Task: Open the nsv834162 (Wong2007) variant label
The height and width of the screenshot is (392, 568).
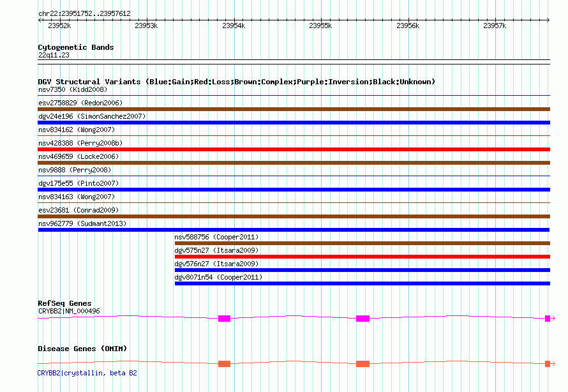Action: 77,130
